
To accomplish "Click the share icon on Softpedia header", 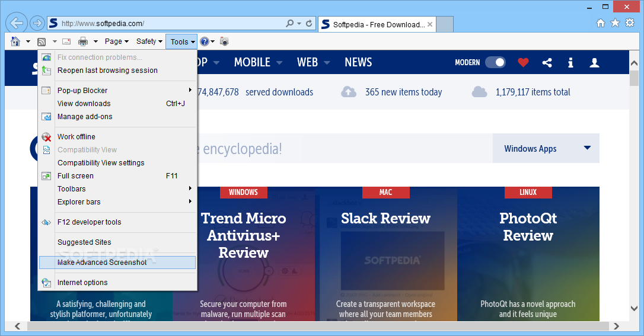I will pyautogui.click(x=547, y=62).
